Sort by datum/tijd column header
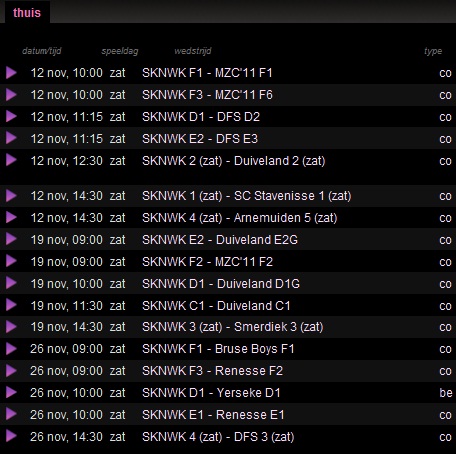Viewport: 456px width, 454px height. click(42, 51)
